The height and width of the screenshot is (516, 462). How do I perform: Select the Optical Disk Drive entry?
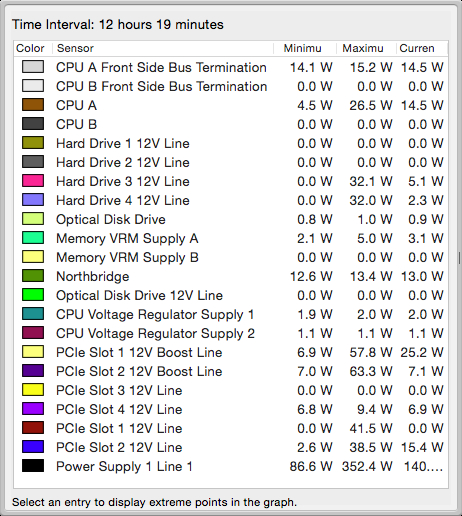pos(231,219)
